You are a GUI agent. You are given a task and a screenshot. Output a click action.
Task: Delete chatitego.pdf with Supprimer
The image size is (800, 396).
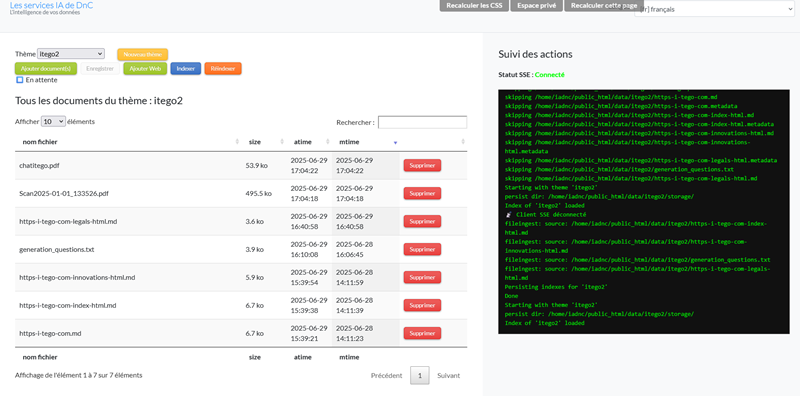coord(422,165)
